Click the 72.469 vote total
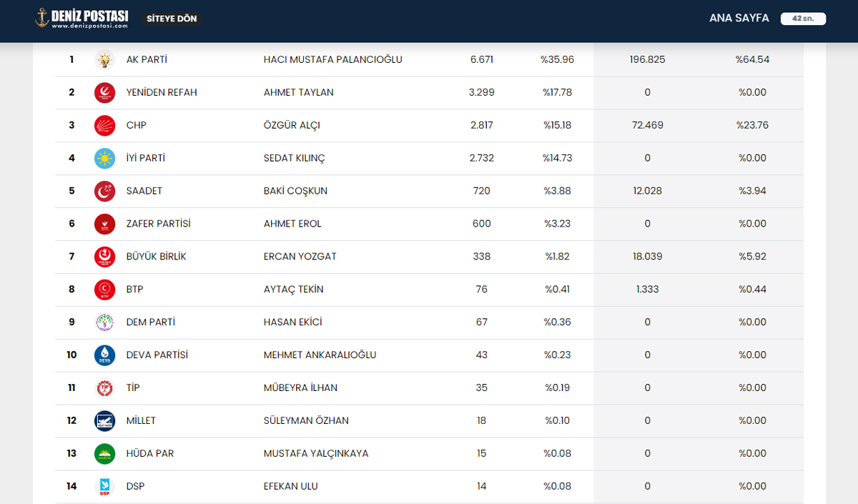The height and width of the screenshot is (504, 858). coord(648,126)
